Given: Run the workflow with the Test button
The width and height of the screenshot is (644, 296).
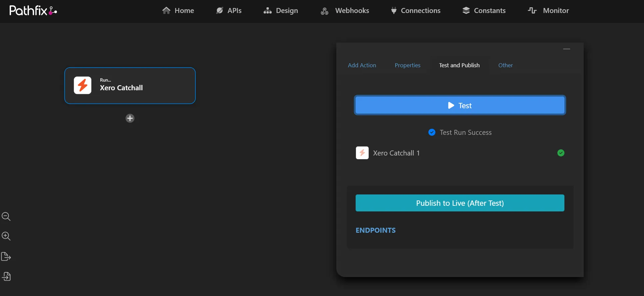Looking at the screenshot, I should [x=460, y=105].
